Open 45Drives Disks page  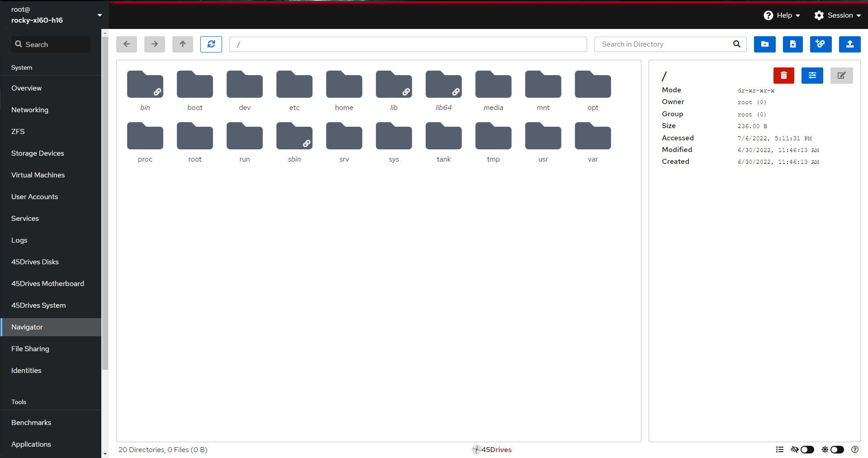tap(51, 262)
